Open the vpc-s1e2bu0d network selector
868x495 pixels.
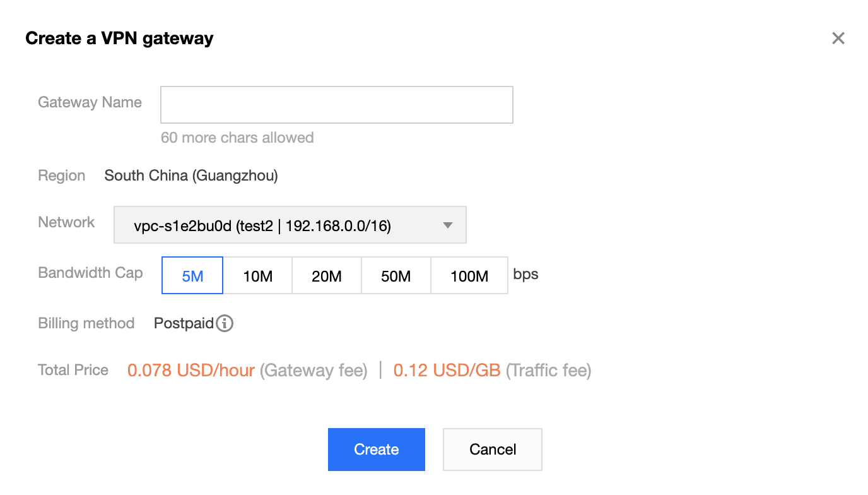pos(290,225)
